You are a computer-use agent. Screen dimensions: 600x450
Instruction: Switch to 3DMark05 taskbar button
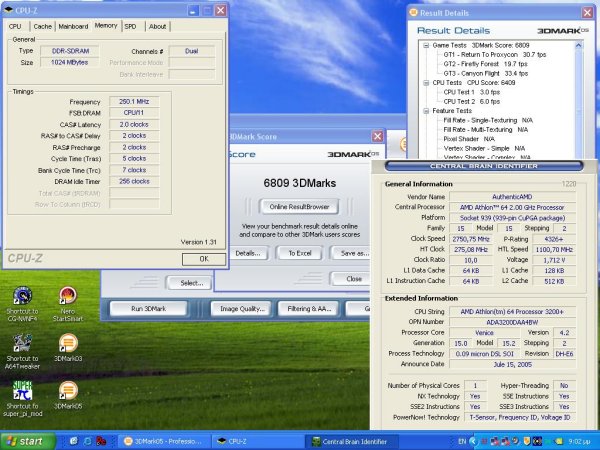coord(165,442)
